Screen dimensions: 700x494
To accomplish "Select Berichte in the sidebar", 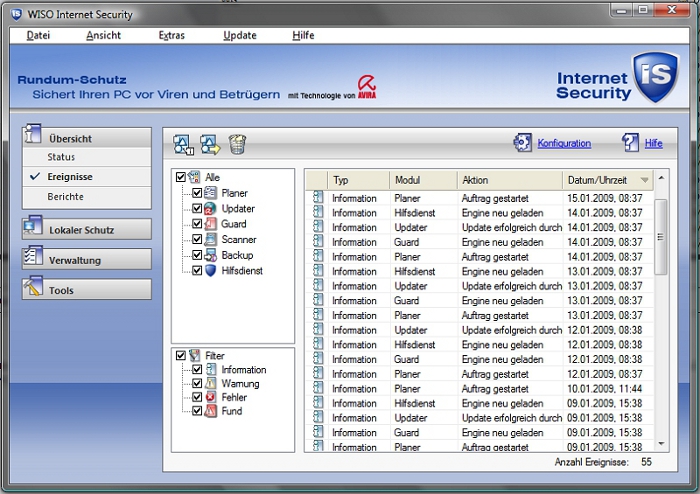I will [66, 197].
